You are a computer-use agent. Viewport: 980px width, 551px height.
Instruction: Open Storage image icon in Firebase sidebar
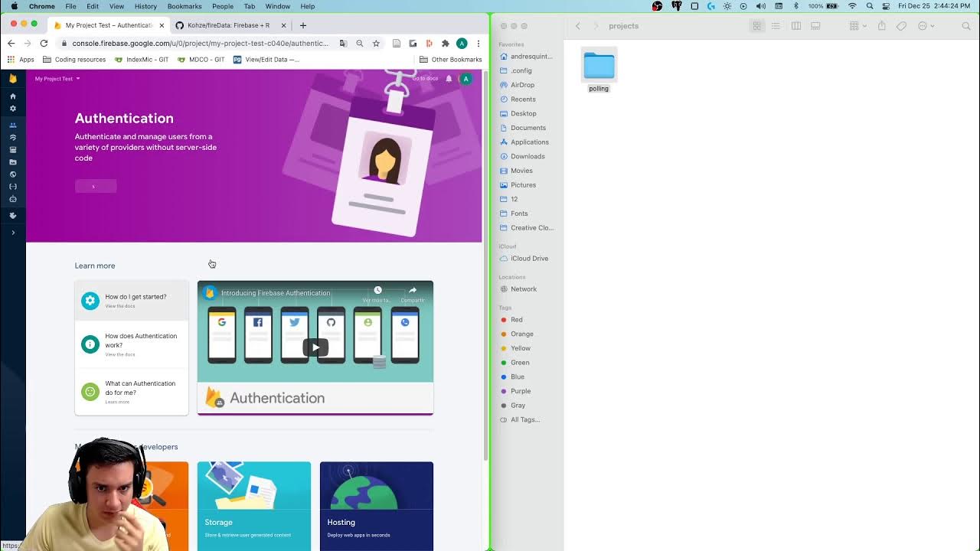12,161
